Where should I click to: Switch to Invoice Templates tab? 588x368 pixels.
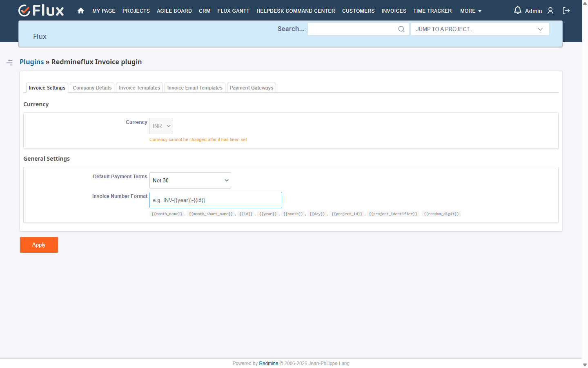(x=139, y=88)
